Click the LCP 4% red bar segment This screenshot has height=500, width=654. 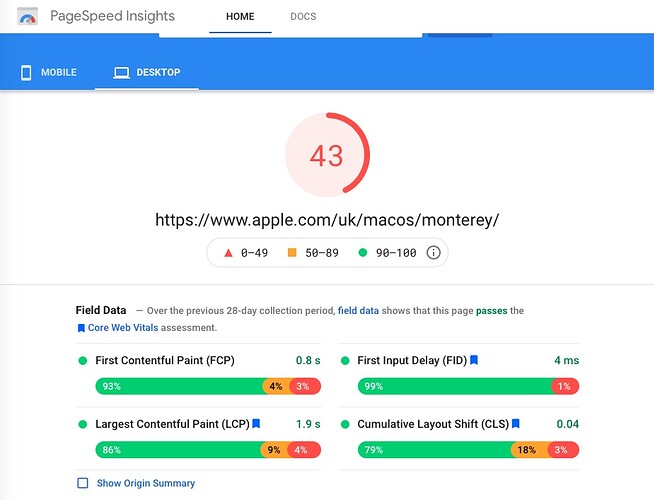pyautogui.click(x=304, y=450)
